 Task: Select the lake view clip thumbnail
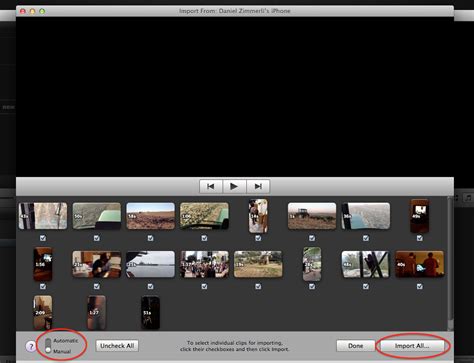tap(151, 264)
